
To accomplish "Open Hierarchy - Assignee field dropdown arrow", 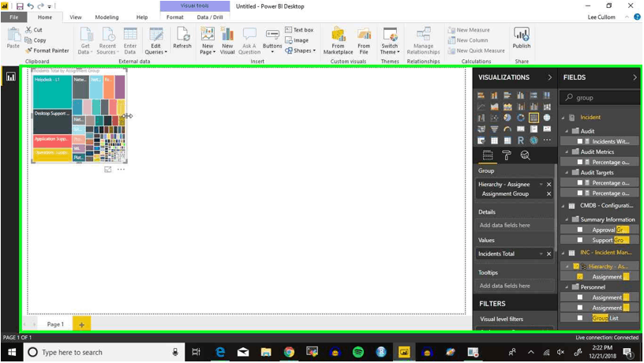I will pyautogui.click(x=541, y=185).
